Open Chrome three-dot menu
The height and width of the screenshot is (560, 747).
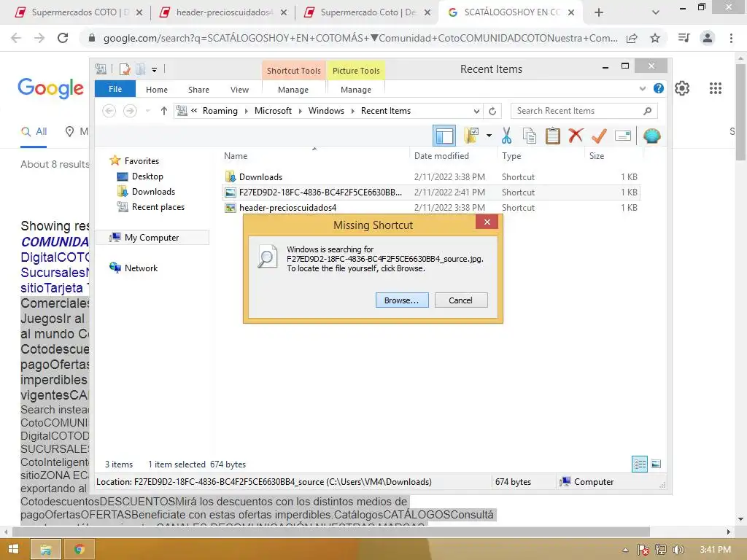pos(731,38)
